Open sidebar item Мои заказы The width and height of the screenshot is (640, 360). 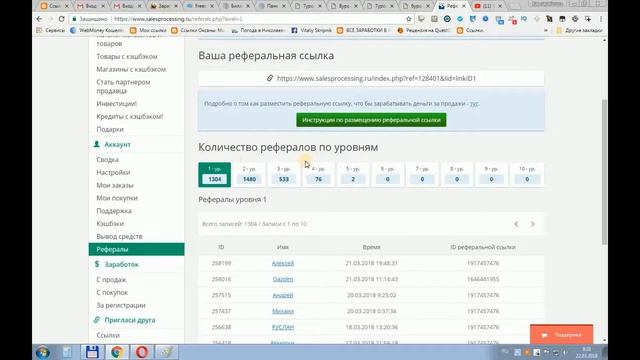115,185
